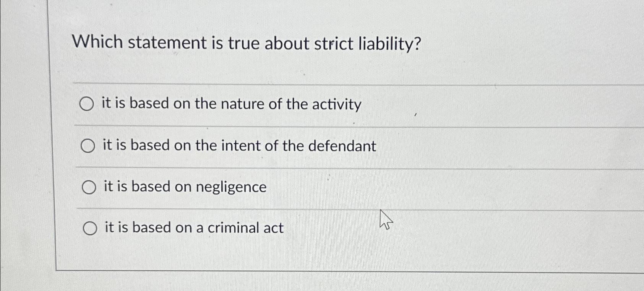Viewport: 644px width, 291px height.
Task: Click the answer text 'it is based on negligence'
Action: click(x=185, y=187)
